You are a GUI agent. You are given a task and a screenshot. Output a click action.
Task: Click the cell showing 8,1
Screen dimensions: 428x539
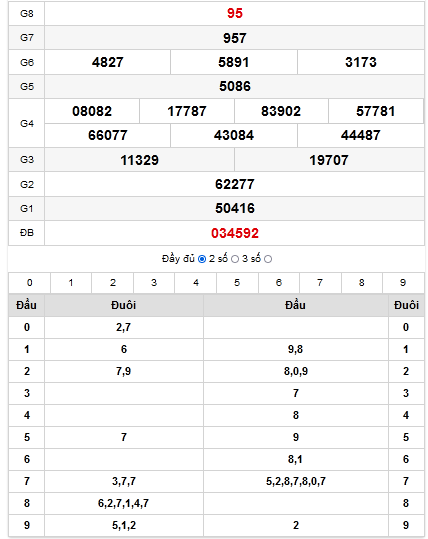point(296,459)
